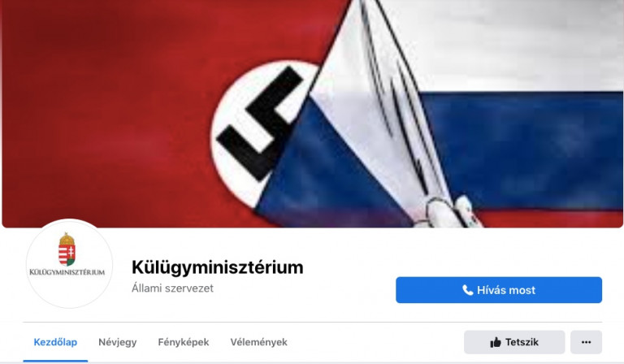
Task: Click the Hungarian coat of arms logo
Action: 67,249
